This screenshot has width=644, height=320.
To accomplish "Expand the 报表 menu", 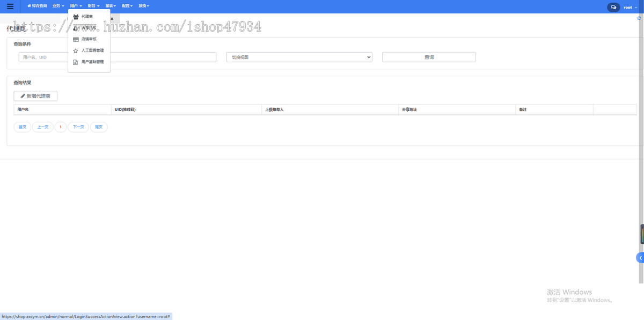I will pos(111,6).
